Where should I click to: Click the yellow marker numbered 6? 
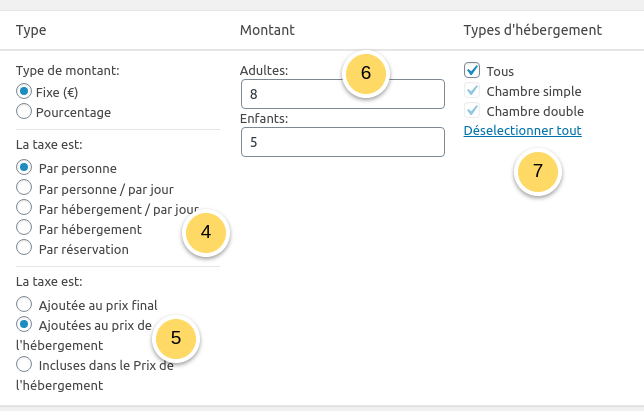pos(366,73)
